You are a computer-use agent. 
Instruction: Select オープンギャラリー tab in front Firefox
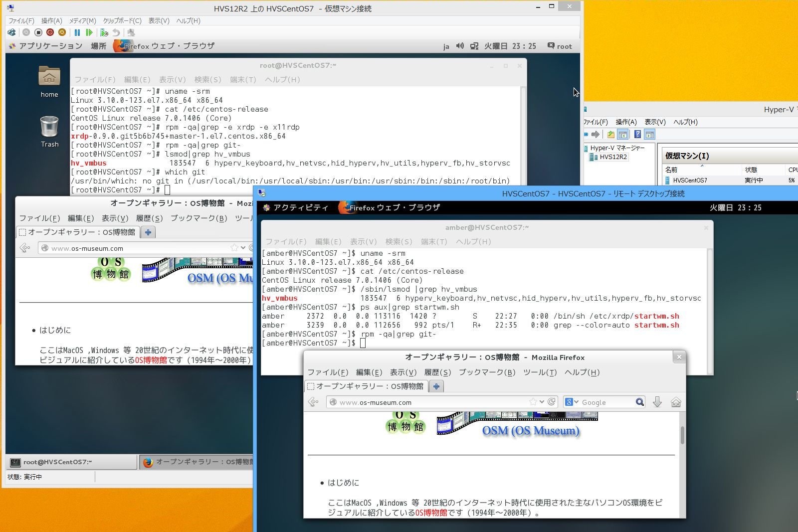pos(366,386)
